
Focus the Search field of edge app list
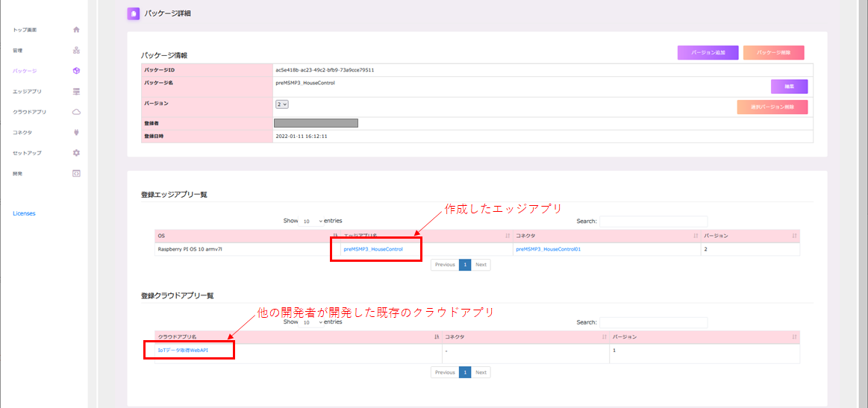click(x=653, y=222)
